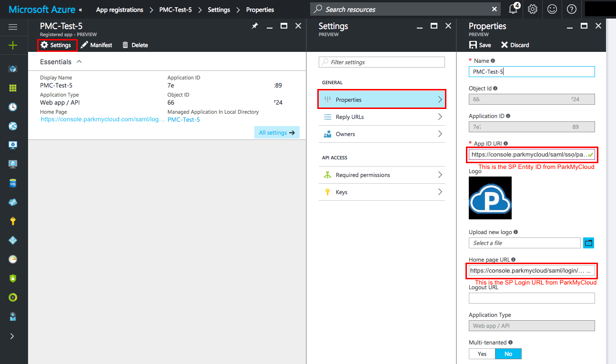This screenshot has width=616, height=364.
Task: Collapse the breadcrumb double-chevron beside Azure logo
Action: coord(81,10)
